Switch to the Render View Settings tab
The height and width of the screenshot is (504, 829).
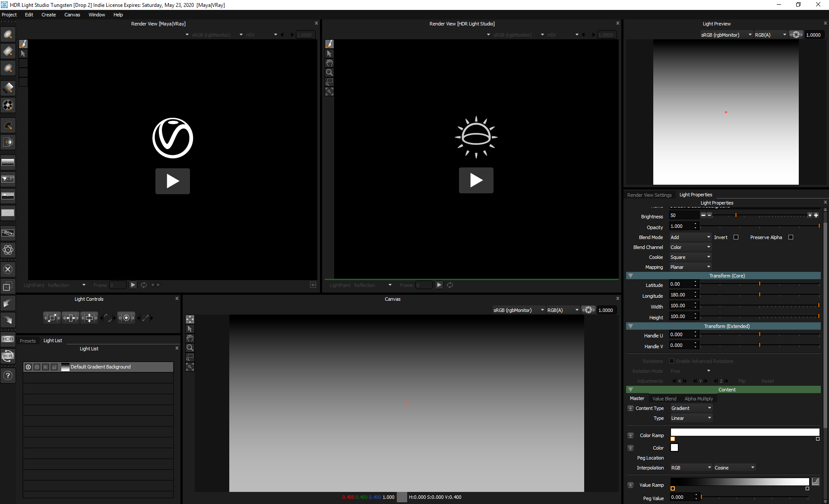pos(649,195)
